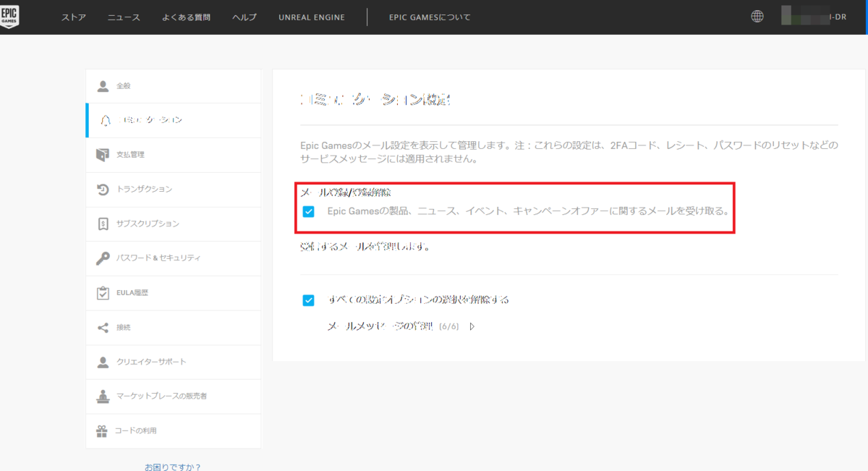Select 支払管理 in the sidebar
This screenshot has width=868, height=471.
coord(174,155)
